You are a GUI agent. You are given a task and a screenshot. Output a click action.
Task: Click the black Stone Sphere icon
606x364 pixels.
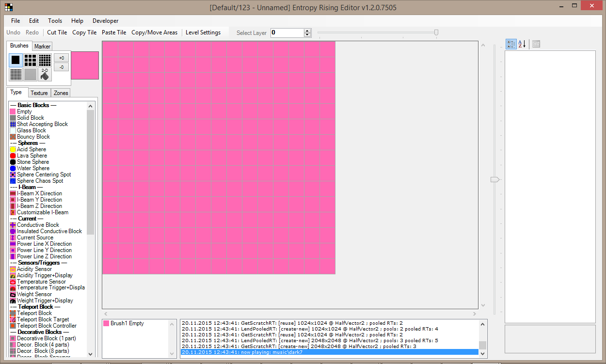[x=13, y=162]
